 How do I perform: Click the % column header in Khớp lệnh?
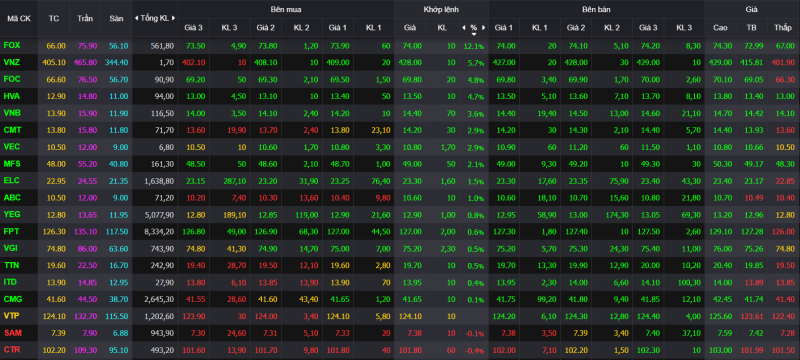pos(474,28)
